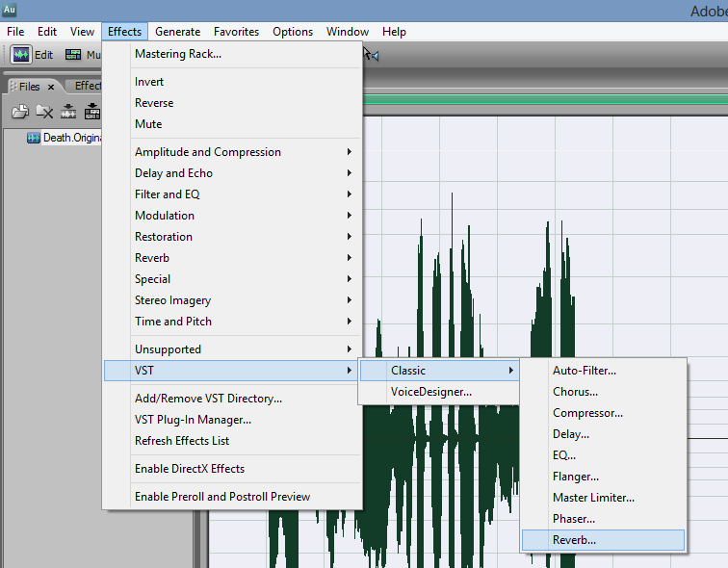This screenshot has height=568, width=728.
Task: Click the Insert Into CD List icon
Action: (x=92, y=112)
